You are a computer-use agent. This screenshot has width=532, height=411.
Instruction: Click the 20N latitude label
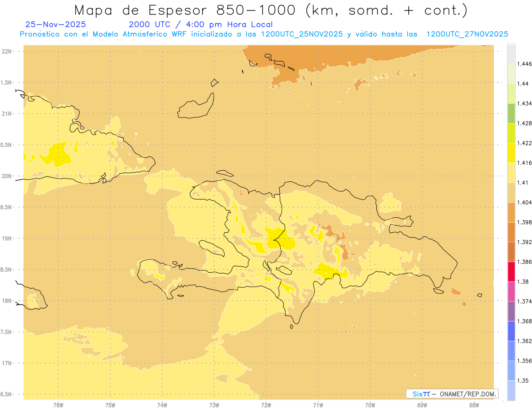point(6,176)
